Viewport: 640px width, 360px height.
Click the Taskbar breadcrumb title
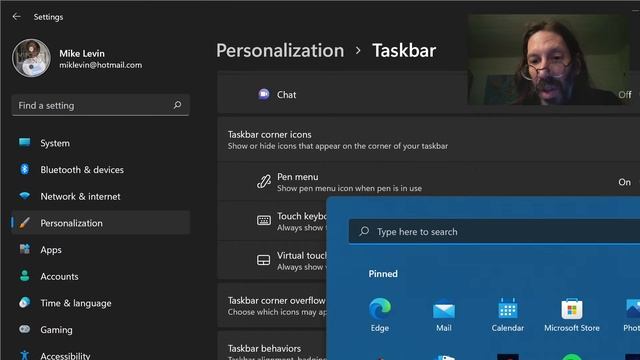[404, 51]
